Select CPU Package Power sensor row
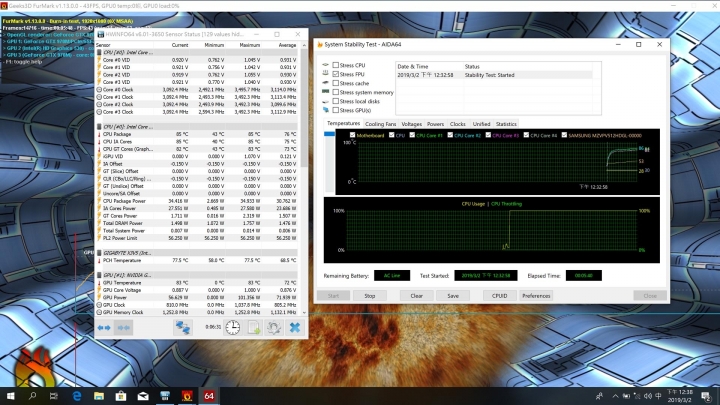This screenshot has height=405, width=720. click(x=197, y=201)
